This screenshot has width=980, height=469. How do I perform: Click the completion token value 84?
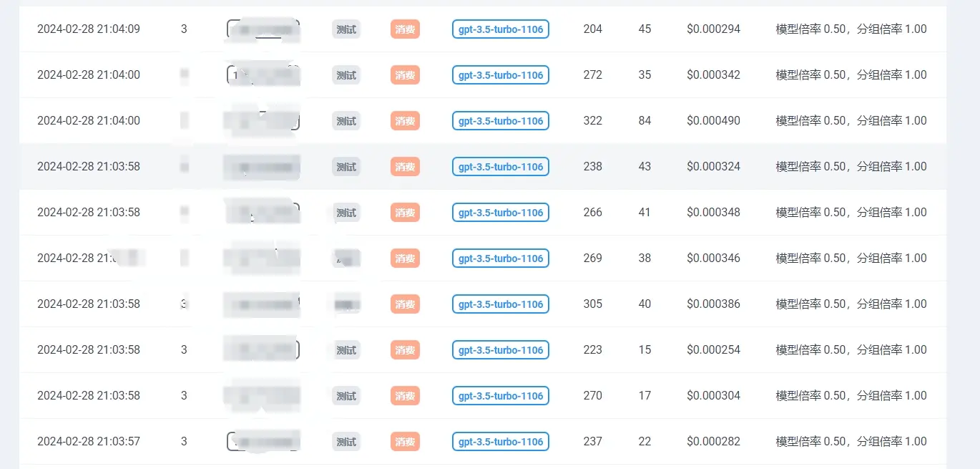pos(645,121)
